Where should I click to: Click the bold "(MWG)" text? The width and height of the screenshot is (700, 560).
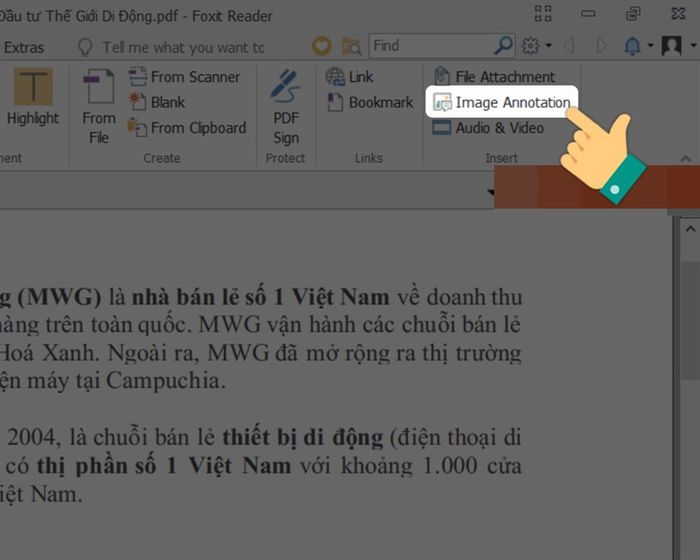pyautogui.click(x=59, y=297)
